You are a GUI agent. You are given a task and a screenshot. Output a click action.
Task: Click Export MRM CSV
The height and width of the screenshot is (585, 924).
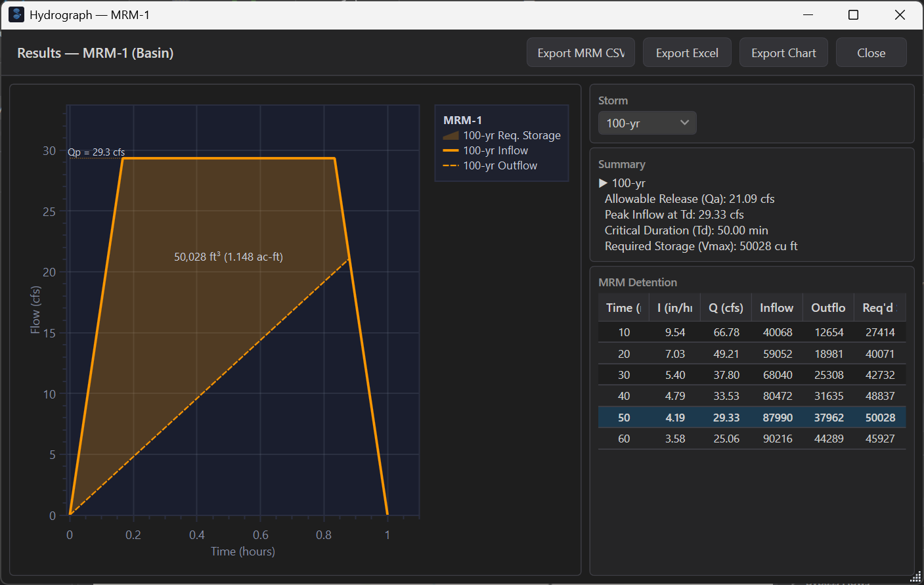tap(581, 52)
